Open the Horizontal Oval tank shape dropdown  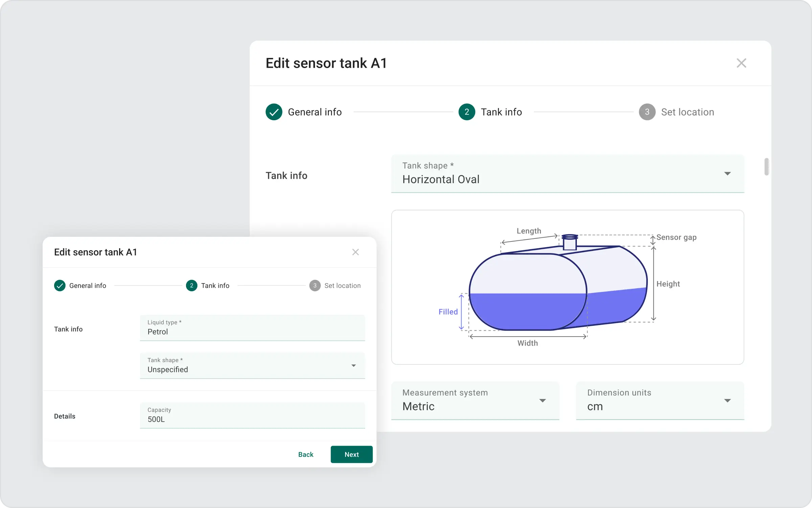point(567,174)
